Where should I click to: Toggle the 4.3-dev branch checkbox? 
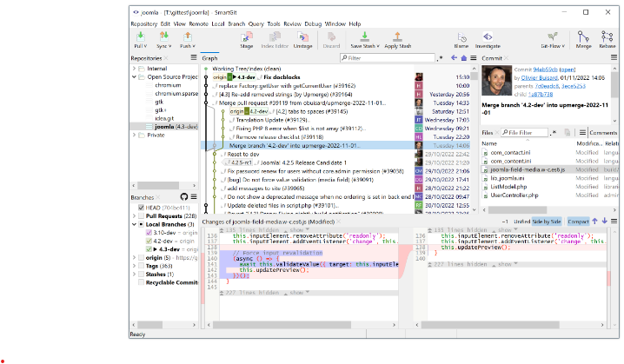pyautogui.click(x=149, y=249)
